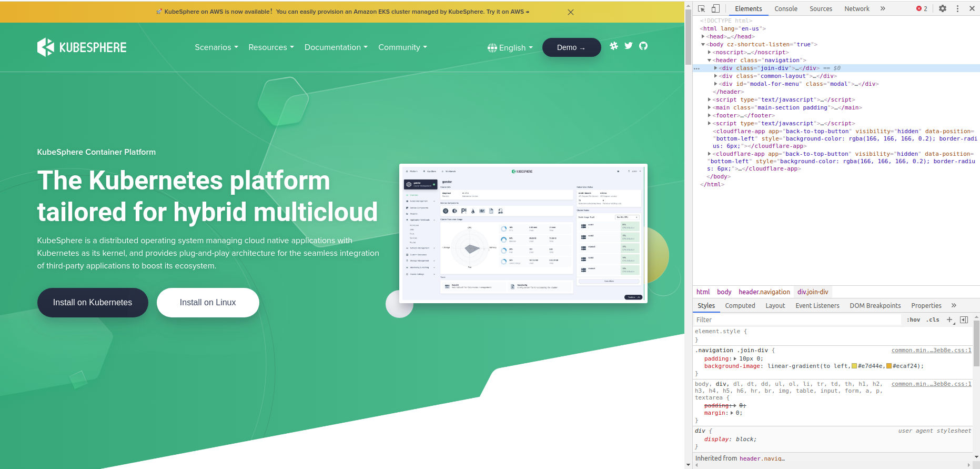Viewport: 980px width, 469px height.
Task: Toggle the device toolbar icon
Action: coord(715,8)
